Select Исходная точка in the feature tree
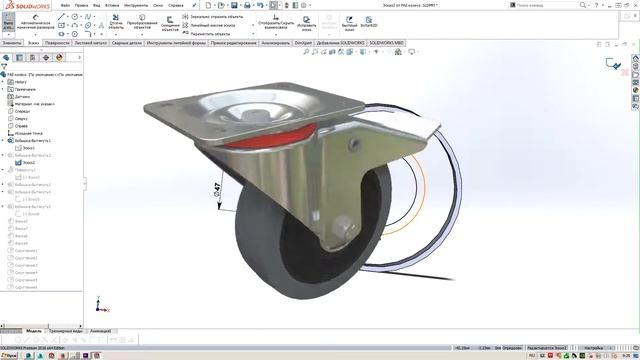The width and height of the screenshot is (640, 360). (29, 133)
